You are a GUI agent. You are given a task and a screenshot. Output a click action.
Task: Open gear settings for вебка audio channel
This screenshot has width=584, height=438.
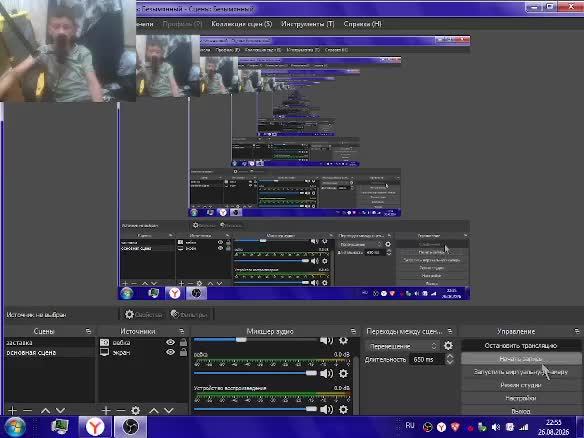(343, 373)
